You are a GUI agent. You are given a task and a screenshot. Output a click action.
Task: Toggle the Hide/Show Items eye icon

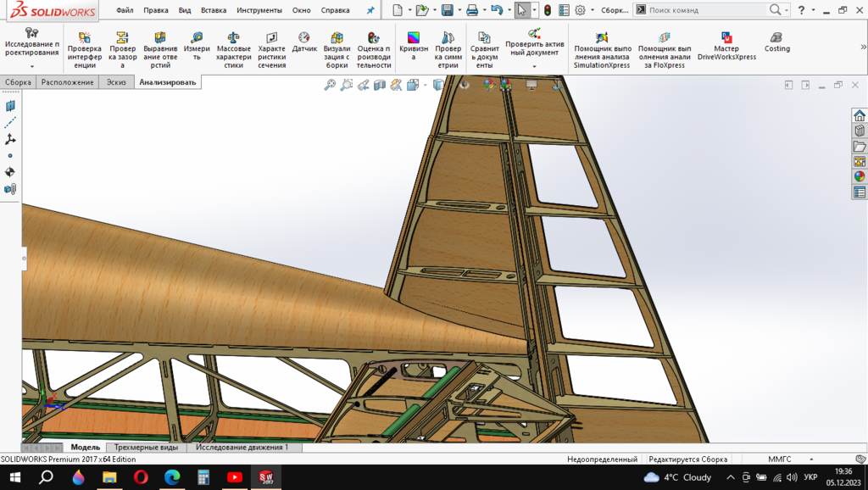tap(464, 85)
